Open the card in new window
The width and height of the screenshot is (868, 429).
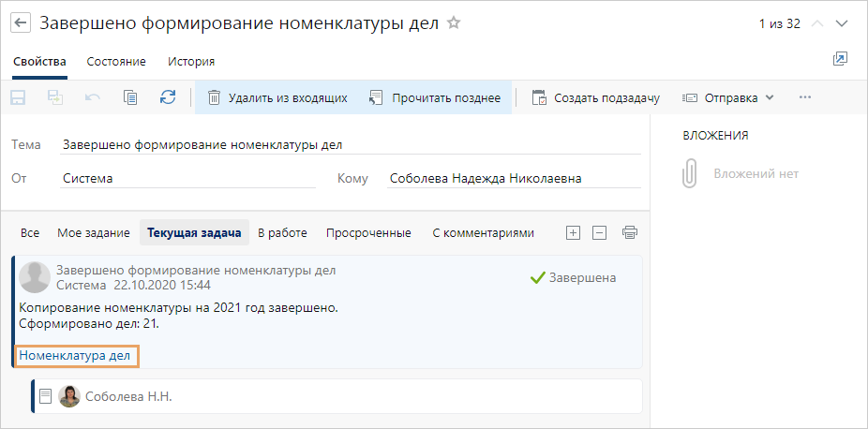(x=840, y=59)
